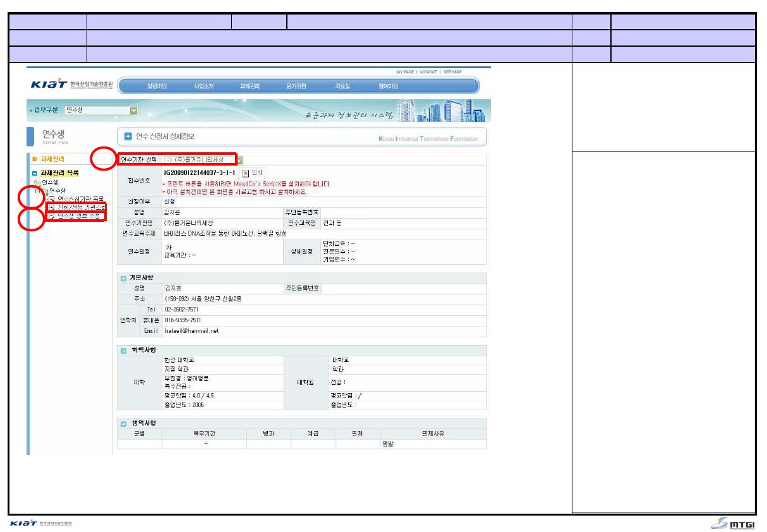Click the email hataeil@hanmail.net
Viewport: 767px width, 532px height.
pos(191,331)
